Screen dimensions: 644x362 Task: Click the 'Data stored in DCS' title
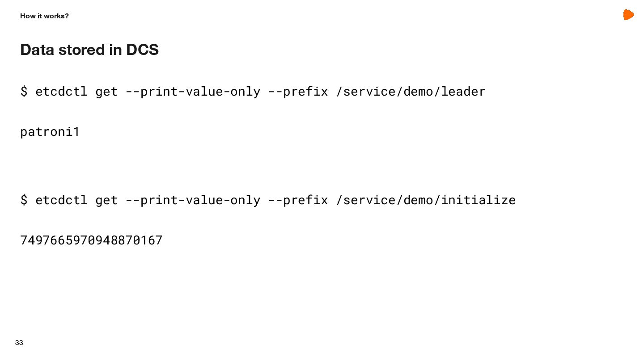(x=89, y=50)
